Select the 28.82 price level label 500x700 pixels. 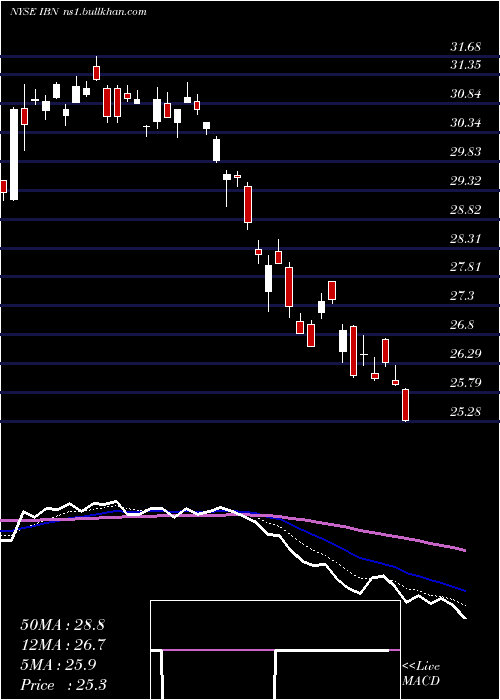tap(465, 209)
